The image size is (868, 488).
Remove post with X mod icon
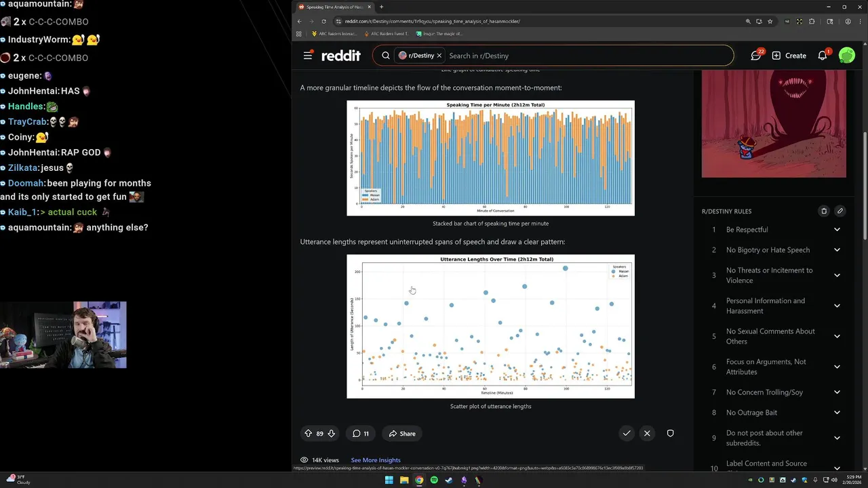[x=647, y=433]
